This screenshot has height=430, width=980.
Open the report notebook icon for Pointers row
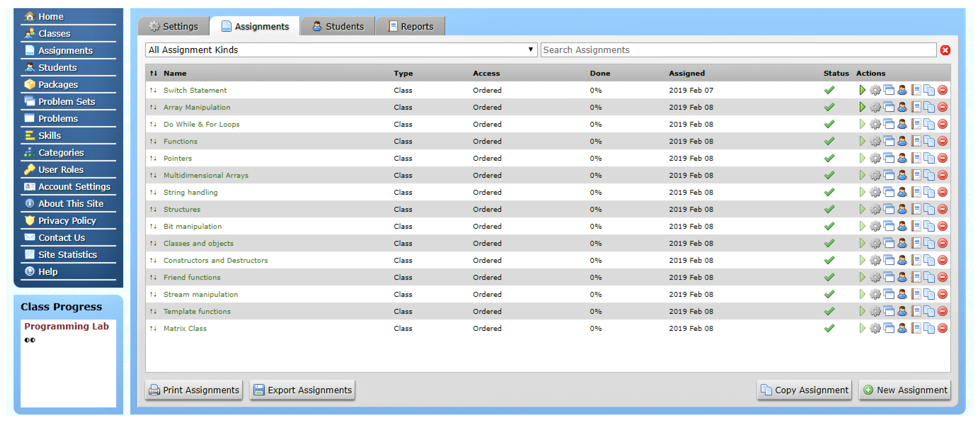(x=915, y=158)
